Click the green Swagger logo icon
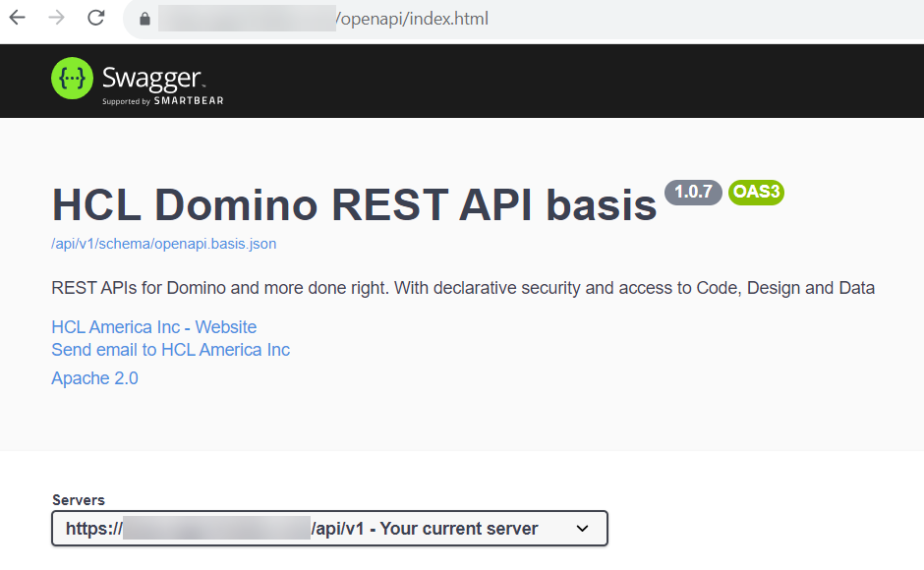Screen dimensions: 924x570 coord(72,79)
